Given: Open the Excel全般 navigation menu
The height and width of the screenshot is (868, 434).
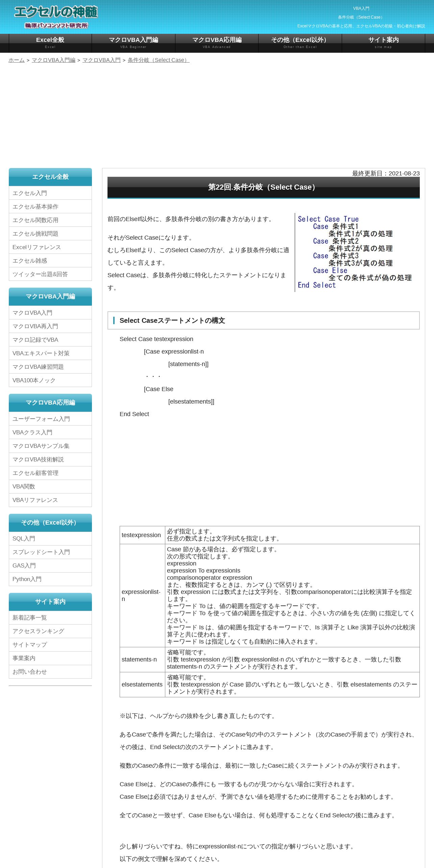Looking at the screenshot, I should tap(50, 43).
